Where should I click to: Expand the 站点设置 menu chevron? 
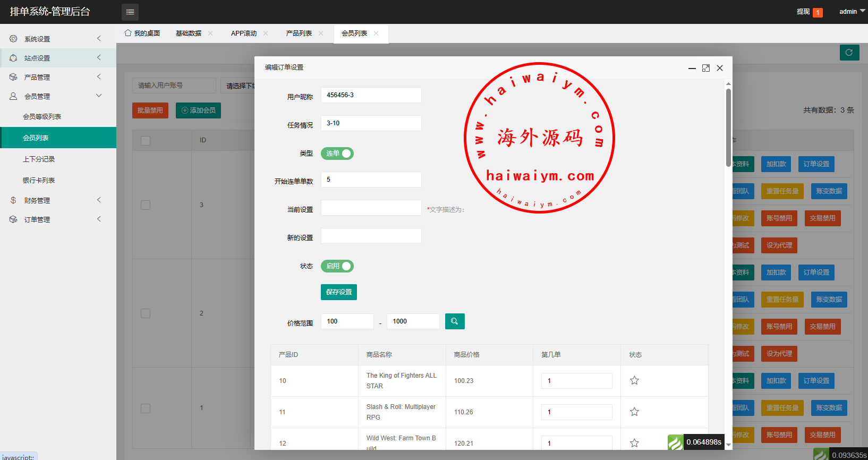coord(99,57)
